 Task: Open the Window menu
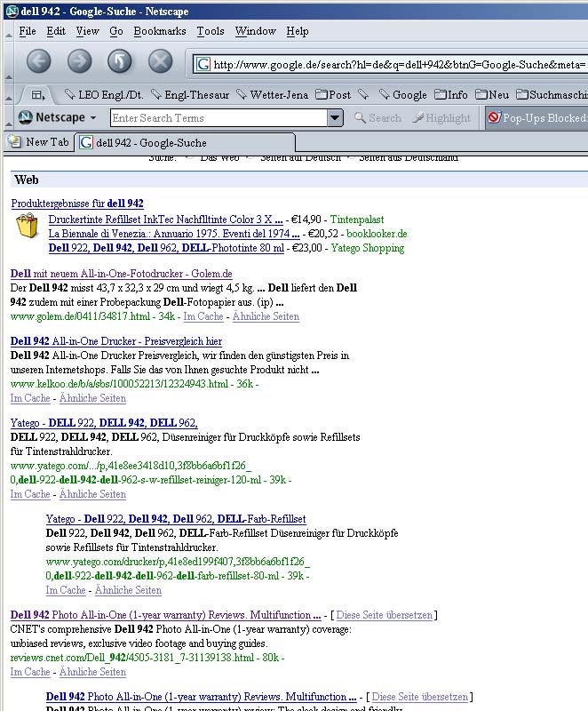click(x=255, y=31)
